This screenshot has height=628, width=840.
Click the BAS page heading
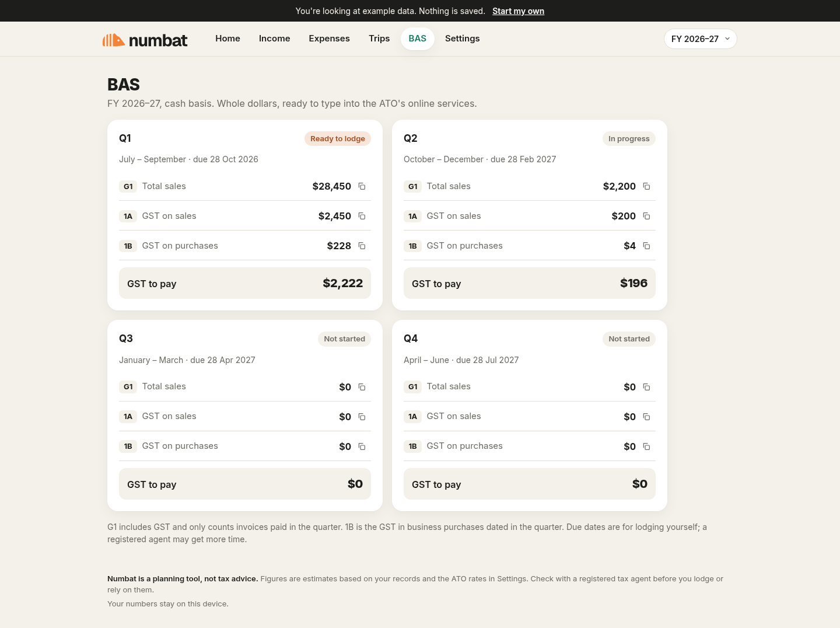(124, 85)
